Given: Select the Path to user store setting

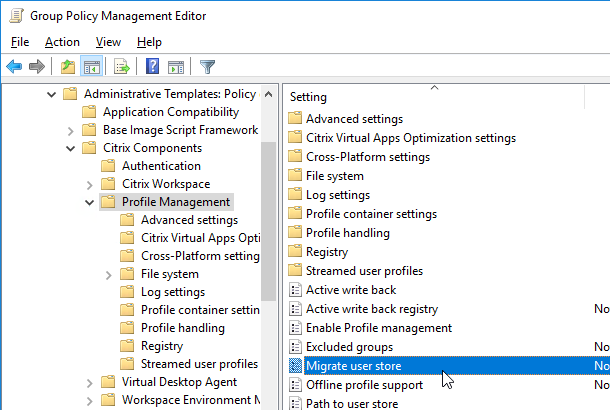Looking at the screenshot, I should pyautogui.click(x=352, y=404).
